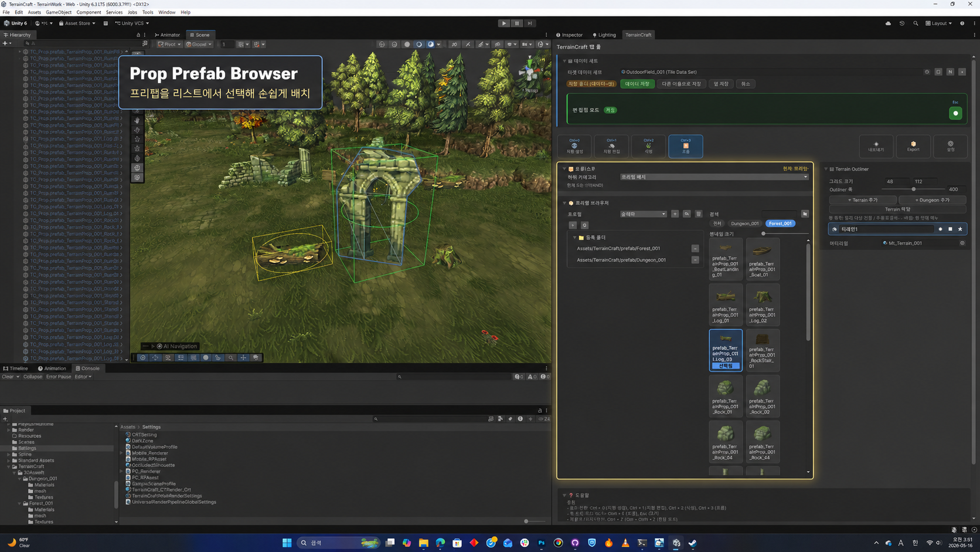This screenshot has width=980, height=552.
Task: Open TerrainCraft settings gear button
Action: click(950, 146)
